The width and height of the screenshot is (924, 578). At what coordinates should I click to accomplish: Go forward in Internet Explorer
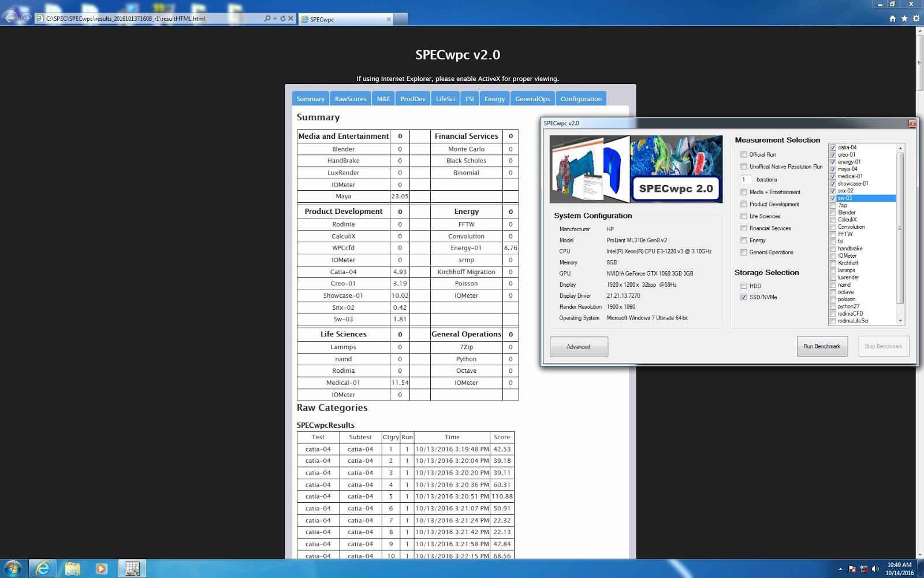click(x=26, y=18)
